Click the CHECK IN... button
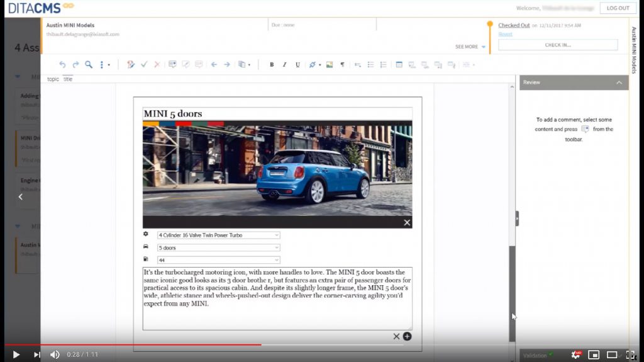The height and width of the screenshot is (362, 644). [558, 45]
